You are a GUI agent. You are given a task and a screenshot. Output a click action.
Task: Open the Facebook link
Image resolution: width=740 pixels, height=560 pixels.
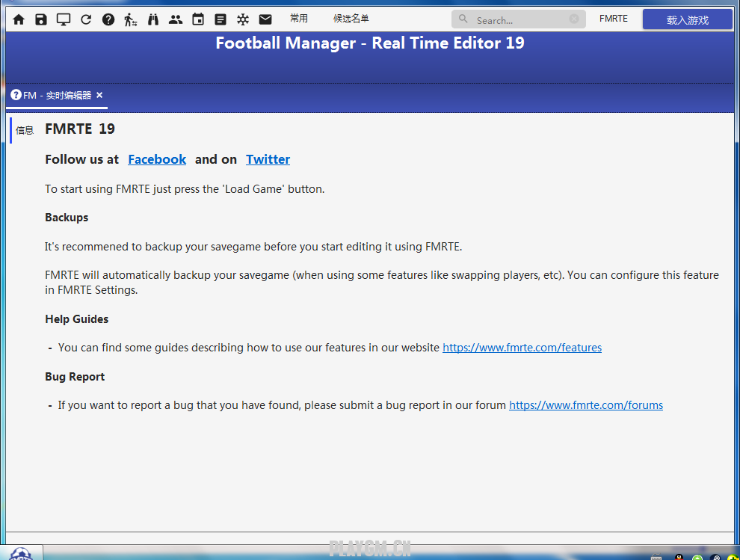coord(157,159)
